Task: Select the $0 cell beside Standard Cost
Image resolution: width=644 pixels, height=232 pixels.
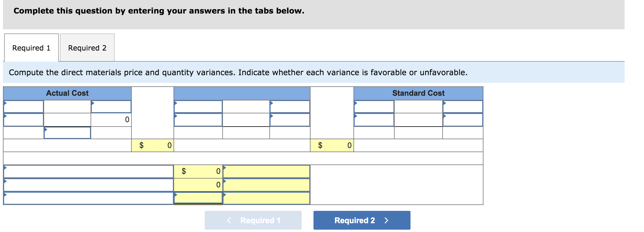Action: coord(332,145)
